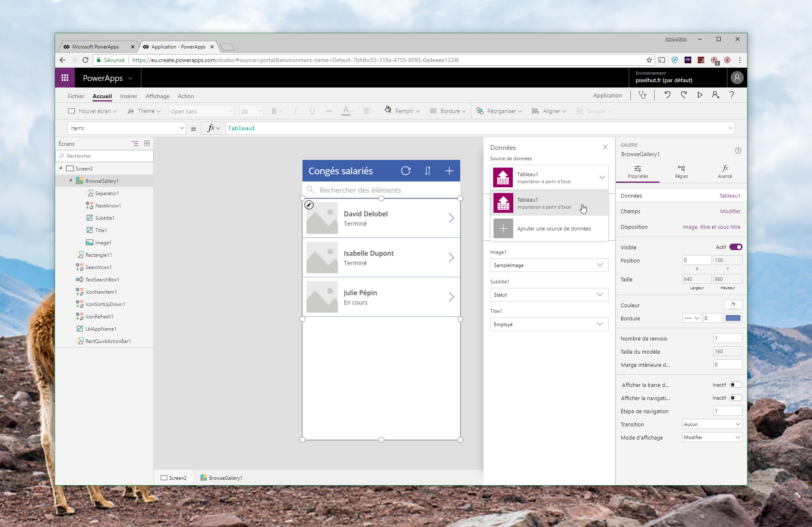The height and width of the screenshot is (527, 812).
Task: Switch to the Avancé tab
Action: click(725, 172)
